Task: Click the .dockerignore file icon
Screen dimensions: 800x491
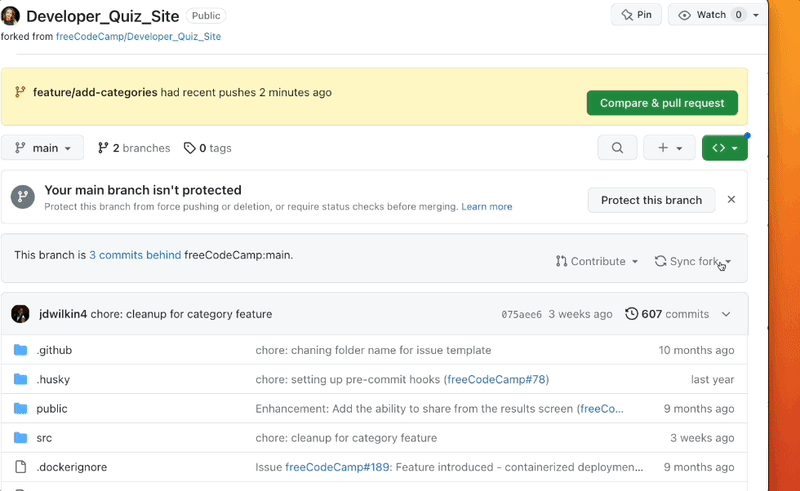Action: [20, 467]
